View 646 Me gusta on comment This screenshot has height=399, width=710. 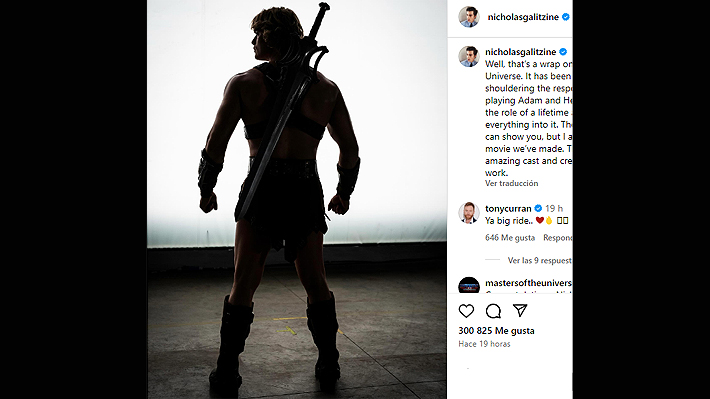click(510, 238)
